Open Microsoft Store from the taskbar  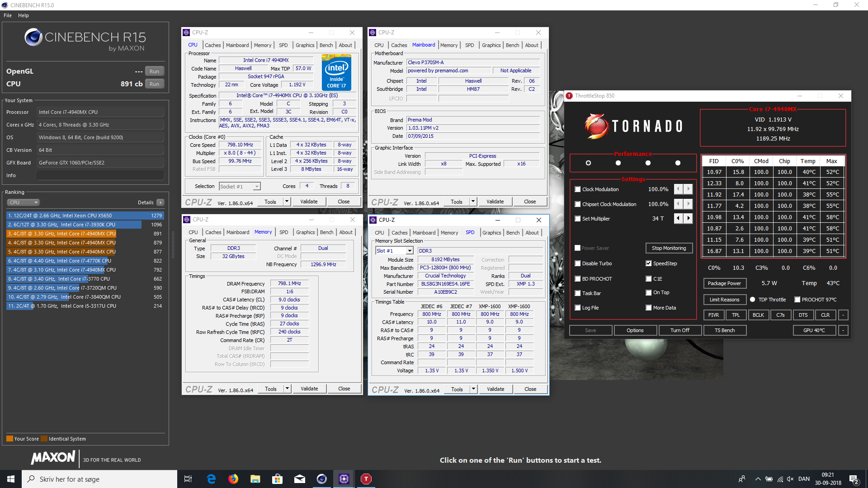[278, 479]
